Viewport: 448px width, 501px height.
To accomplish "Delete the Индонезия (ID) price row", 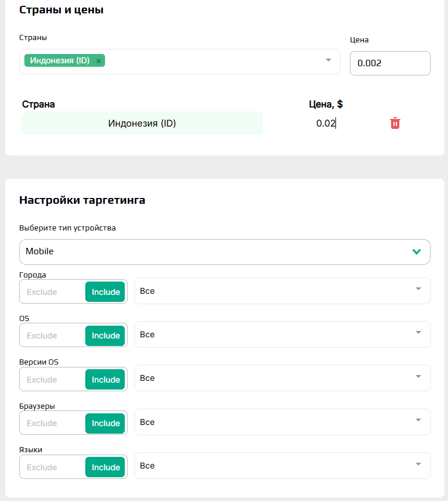I will click(395, 123).
